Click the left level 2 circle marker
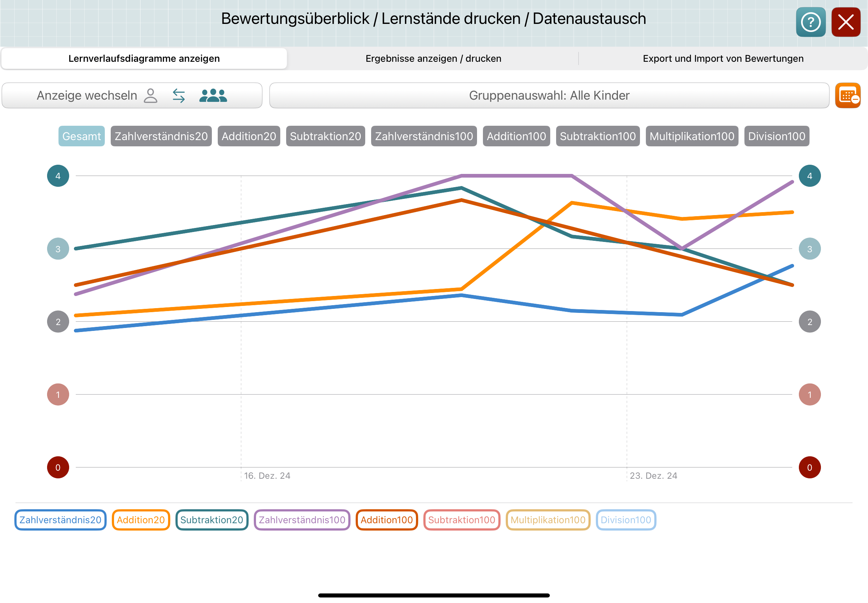This screenshot has height=603, width=868. point(58,321)
